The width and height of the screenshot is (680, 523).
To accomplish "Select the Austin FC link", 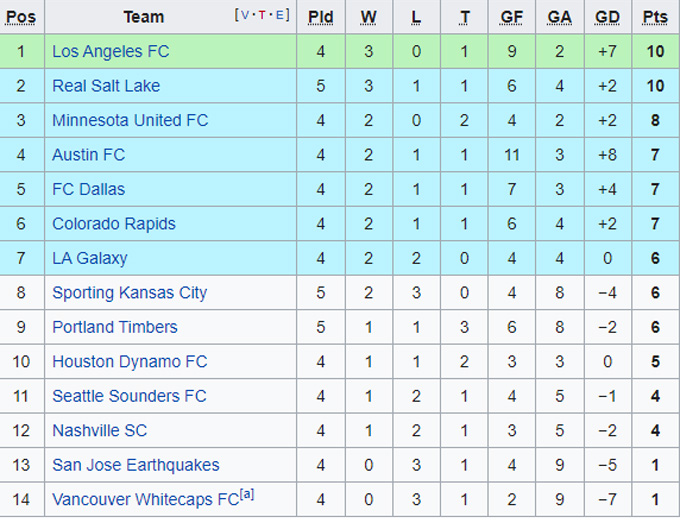I will click(x=89, y=155).
